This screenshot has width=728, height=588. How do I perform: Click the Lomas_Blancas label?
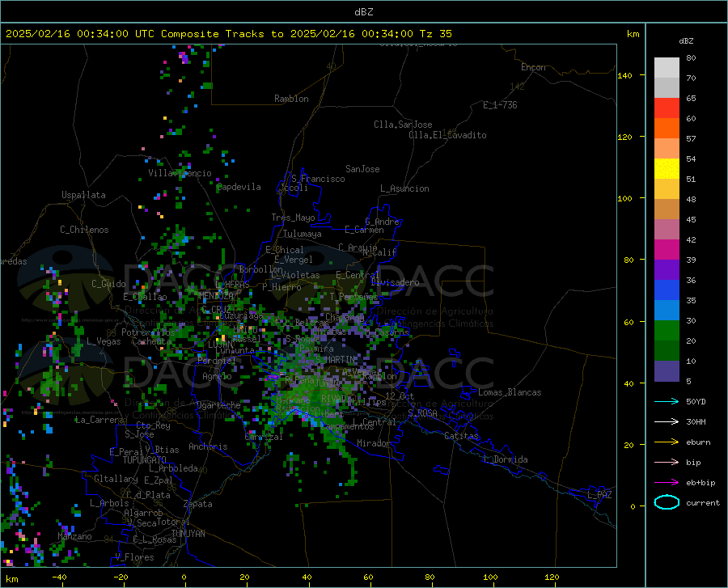coord(510,392)
